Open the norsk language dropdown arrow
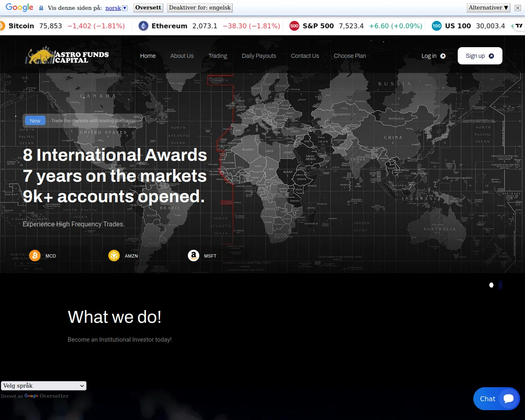 (x=125, y=8)
